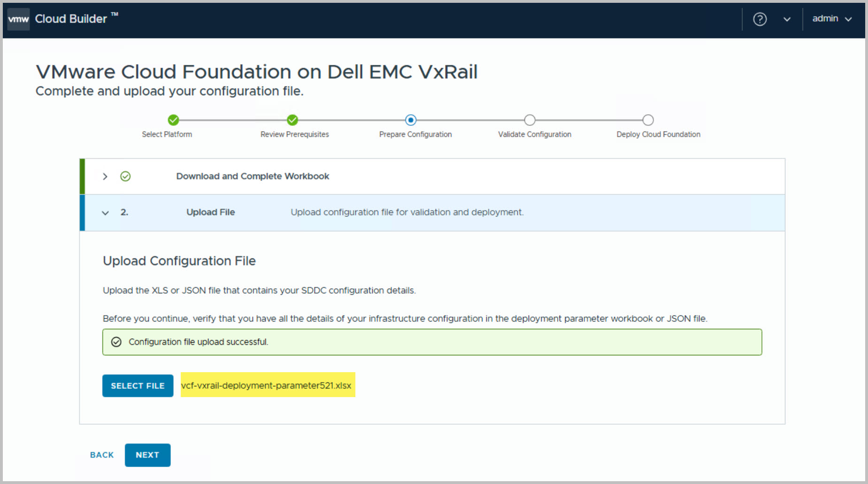Select the Deploy Cloud Foundation step circle

648,120
